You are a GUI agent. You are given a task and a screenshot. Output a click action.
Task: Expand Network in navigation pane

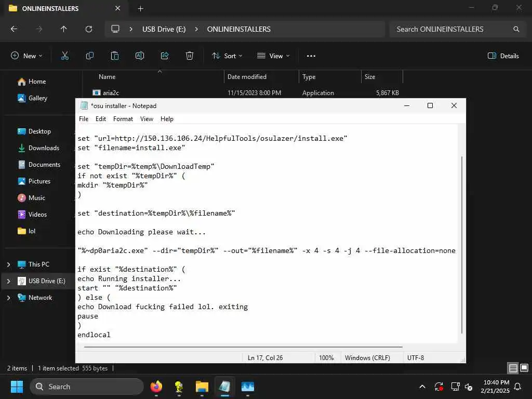8,298
